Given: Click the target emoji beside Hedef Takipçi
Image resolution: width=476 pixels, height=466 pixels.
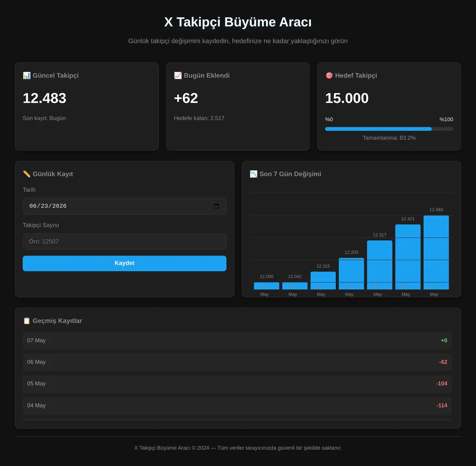Looking at the screenshot, I should [x=329, y=75].
